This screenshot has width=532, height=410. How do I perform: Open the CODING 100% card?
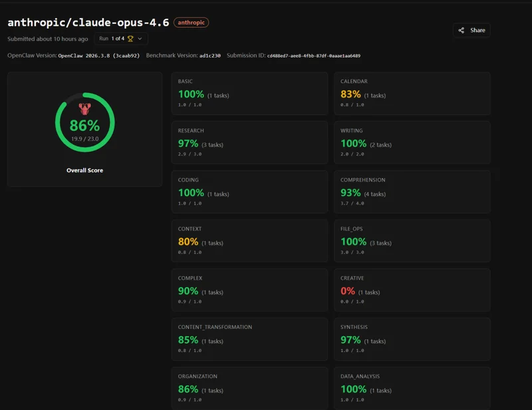tap(249, 191)
